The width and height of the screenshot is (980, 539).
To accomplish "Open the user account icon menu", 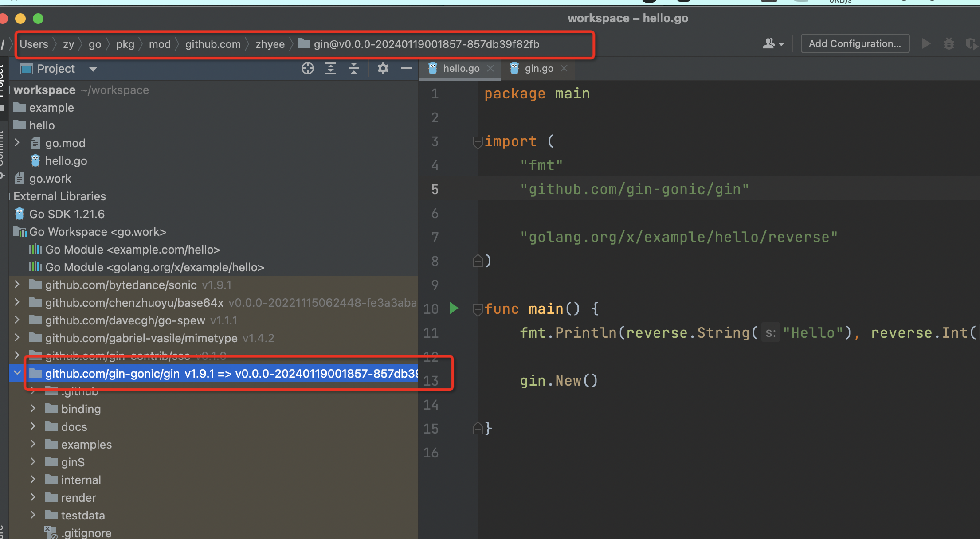I will pos(773,43).
